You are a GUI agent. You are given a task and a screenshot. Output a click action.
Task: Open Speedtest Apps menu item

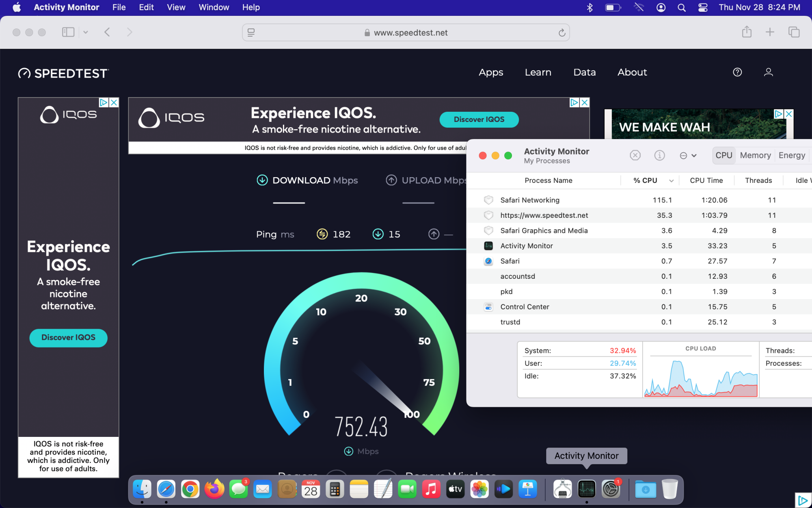491,72
